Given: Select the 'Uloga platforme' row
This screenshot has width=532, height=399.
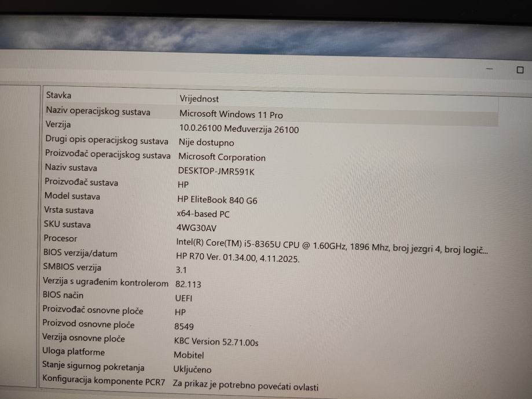Looking at the screenshot, I should tap(74, 352).
